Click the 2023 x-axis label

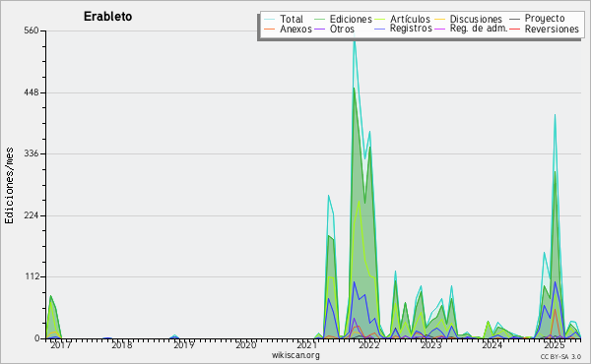pos(430,345)
